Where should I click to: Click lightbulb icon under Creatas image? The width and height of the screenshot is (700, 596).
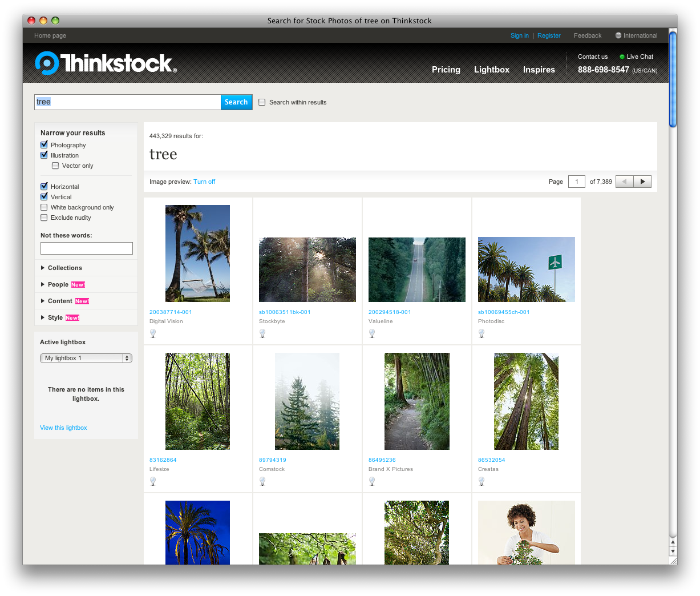[481, 481]
